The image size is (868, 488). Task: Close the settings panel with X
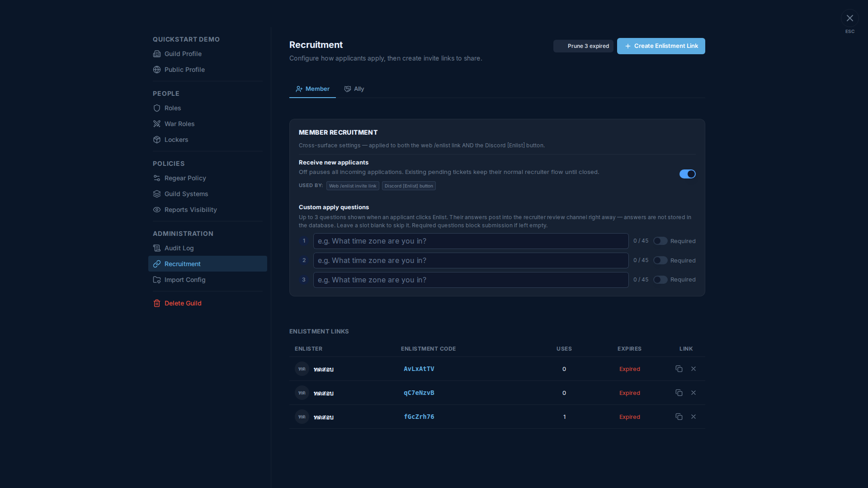click(x=850, y=18)
